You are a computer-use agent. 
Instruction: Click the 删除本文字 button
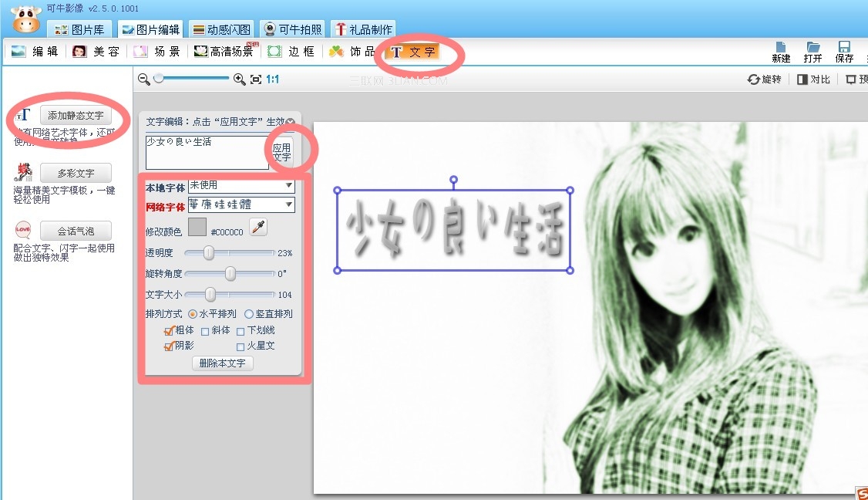tap(223, 363)
